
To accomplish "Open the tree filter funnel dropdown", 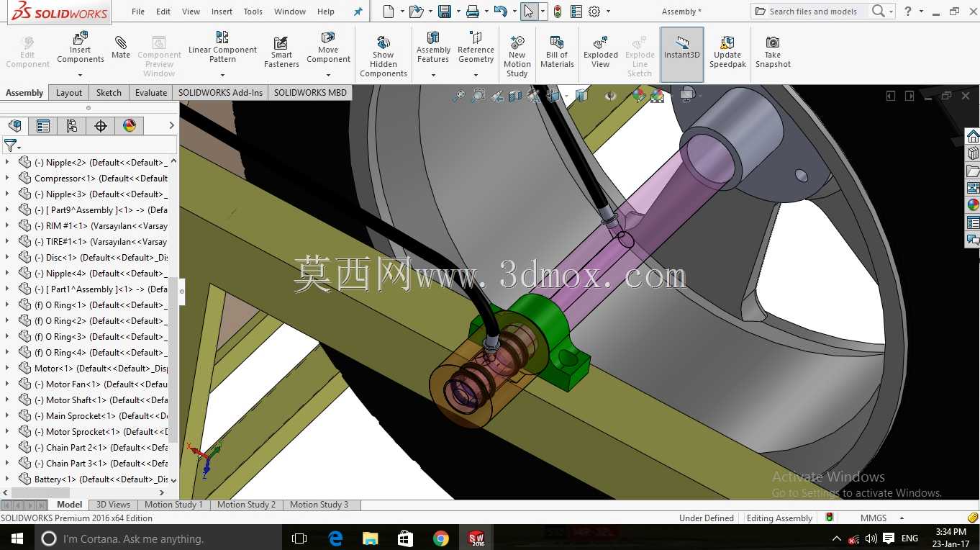I will coord(12,146).
